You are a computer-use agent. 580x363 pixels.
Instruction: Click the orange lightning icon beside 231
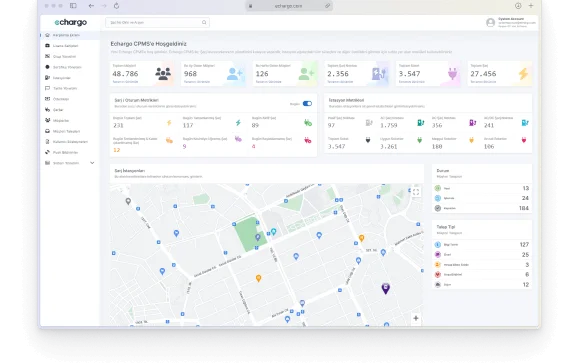tap(169, 122)
